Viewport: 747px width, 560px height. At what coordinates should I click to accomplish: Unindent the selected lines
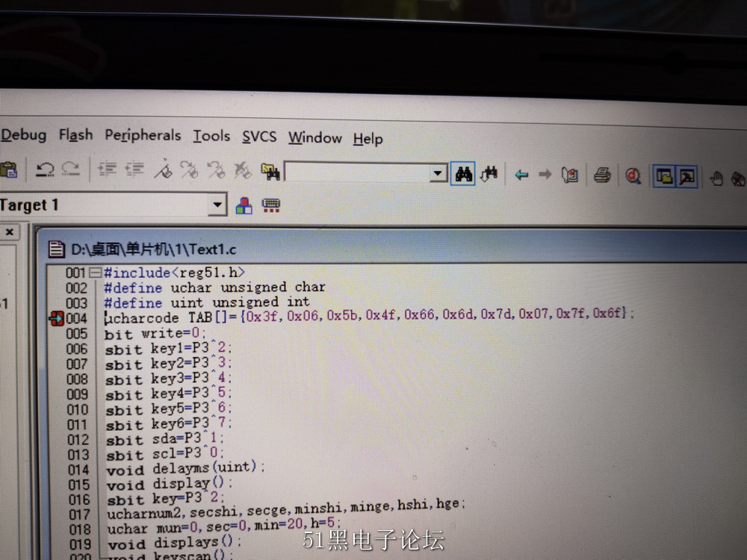coord(134,169)
